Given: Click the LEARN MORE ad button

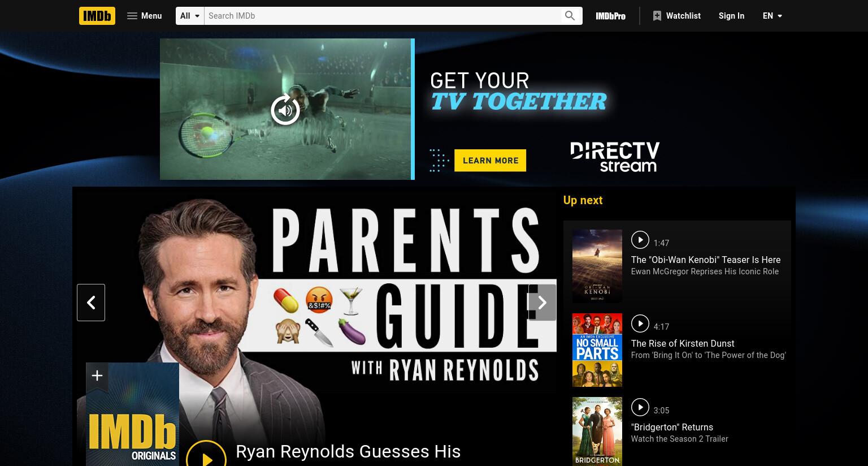Looking at the screenshot, I should (x=491, y=160).
